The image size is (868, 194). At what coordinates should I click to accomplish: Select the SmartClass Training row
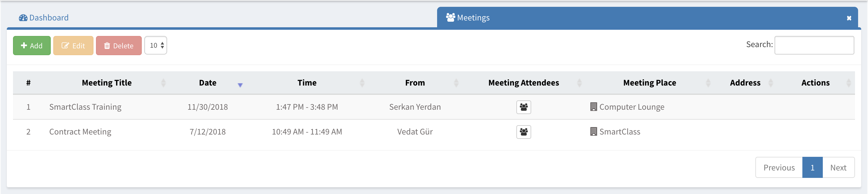click(x=85, y=107)
